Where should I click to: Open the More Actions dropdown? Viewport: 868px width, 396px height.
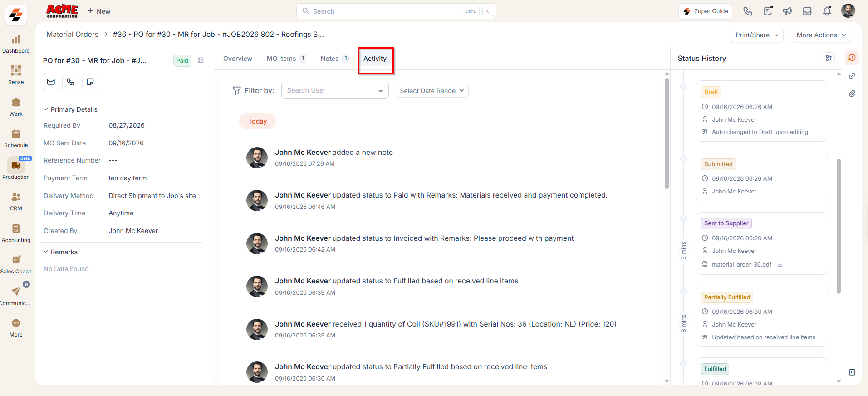pyautogui.click(x=821, y=35)
